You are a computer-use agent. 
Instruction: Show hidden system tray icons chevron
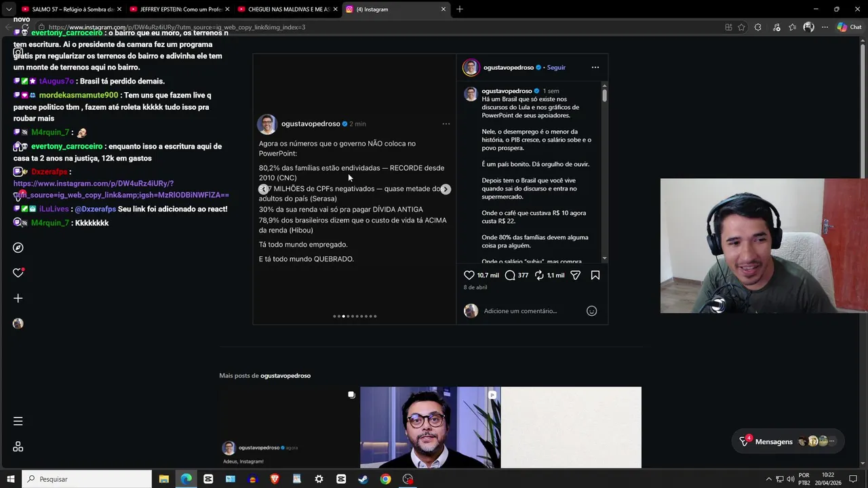[768, 479]
